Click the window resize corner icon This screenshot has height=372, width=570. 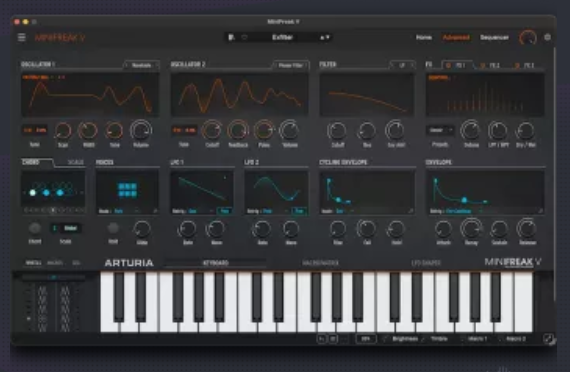549,339
